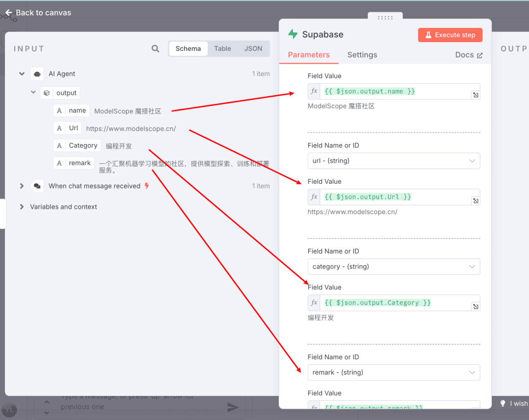Click the search icon in the Input panel
This screenshot has height=420, width=529.
[155, 49]
